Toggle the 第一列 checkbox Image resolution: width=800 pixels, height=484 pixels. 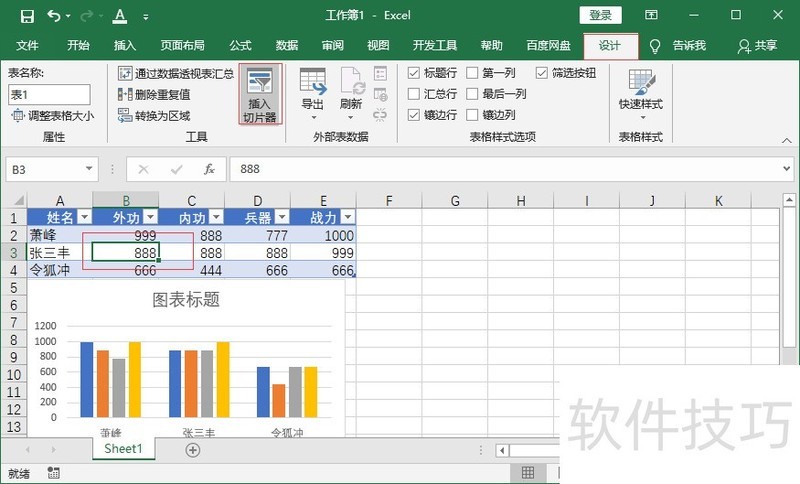tap(472, 73)
